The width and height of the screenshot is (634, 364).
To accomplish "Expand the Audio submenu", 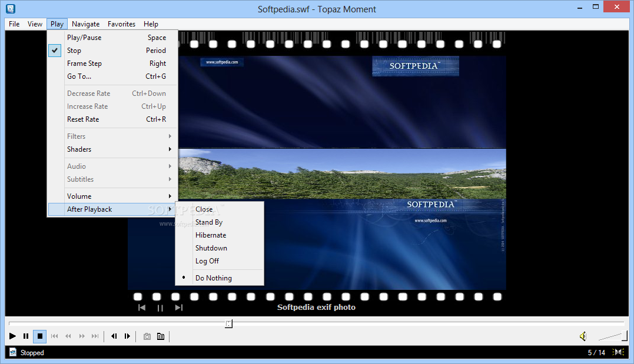I will (x=113, y=166).
